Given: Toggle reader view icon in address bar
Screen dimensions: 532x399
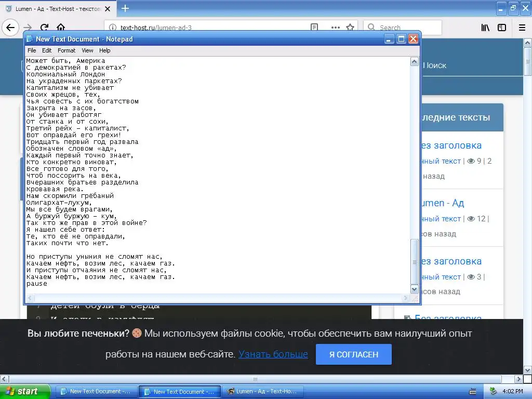Looking at the screenshot, I should (x=314, y=28).
